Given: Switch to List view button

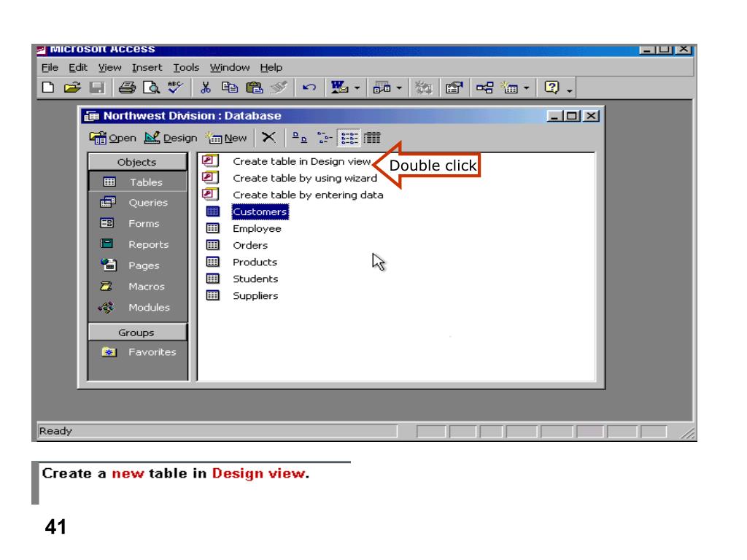Looking at the screenshot, I should coord(349,138).
